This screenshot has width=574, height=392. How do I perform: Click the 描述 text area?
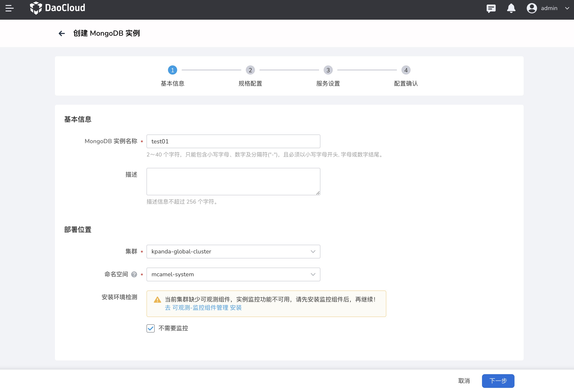coord(233,181)
